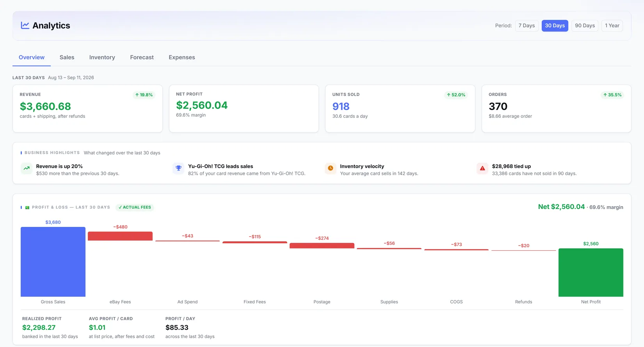This screenshot has width=644, height=347.
Task: Click the Ad Spend axis label
Action: click(187, 302)
